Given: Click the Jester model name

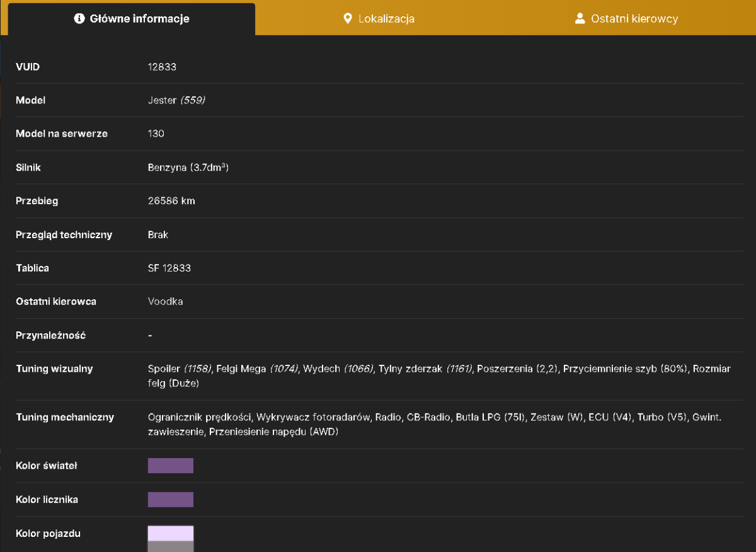Looking at the screenshot, I should coord(163,100).
